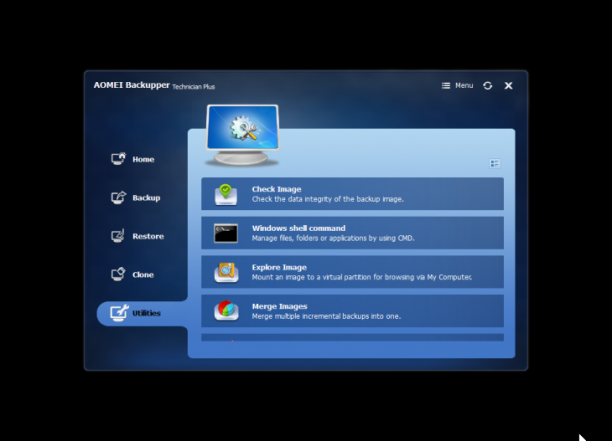
Task: Click the refresh arrows icon in title bar
Action: pyautogui.click(x=487, y=85)
